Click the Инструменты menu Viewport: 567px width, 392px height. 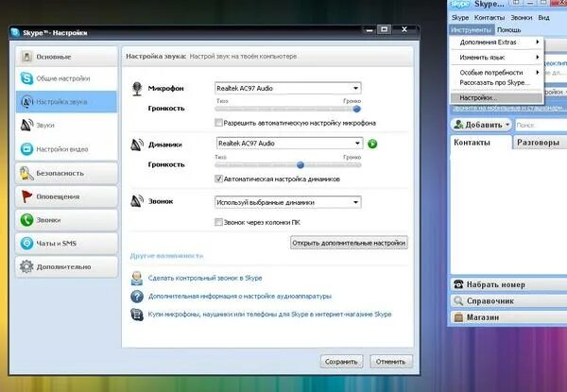(x=472, y=30)
